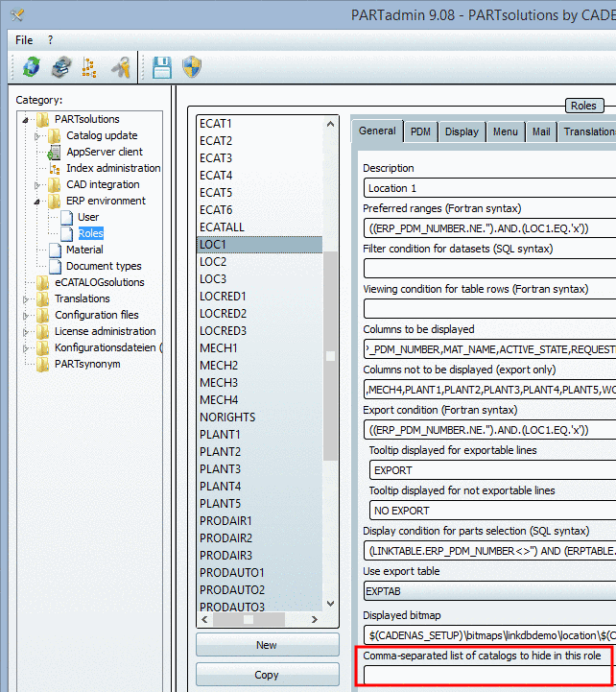Switch to the Menu tab
616x692 pixels.
pos(506,131)
